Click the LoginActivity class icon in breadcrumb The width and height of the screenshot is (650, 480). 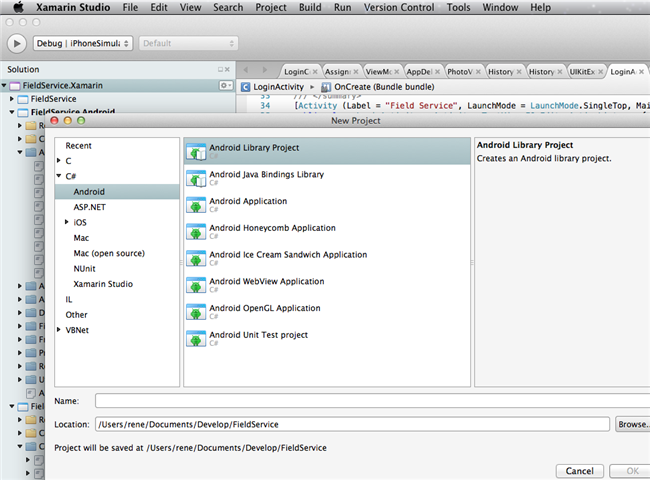(245, 87)
